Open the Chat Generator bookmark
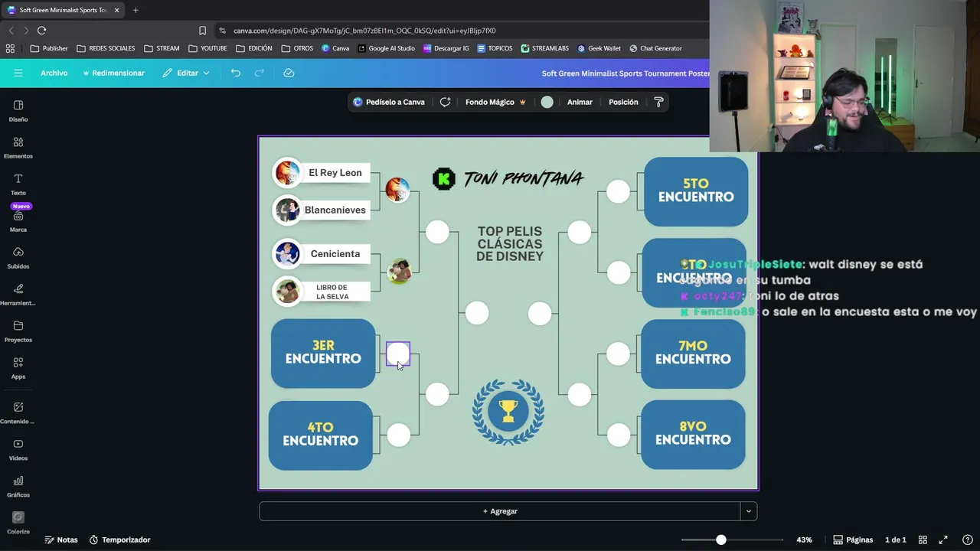The width and height of the screenshot is (980, 551). pos(655,48)
